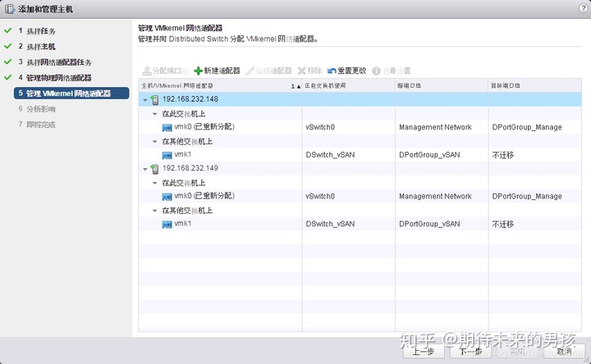Click vmk0 adapter icon under host 192.168.232.149
The width and height of the screenshot is (591, 364).
pyautogui.click(x=167, y=197)
